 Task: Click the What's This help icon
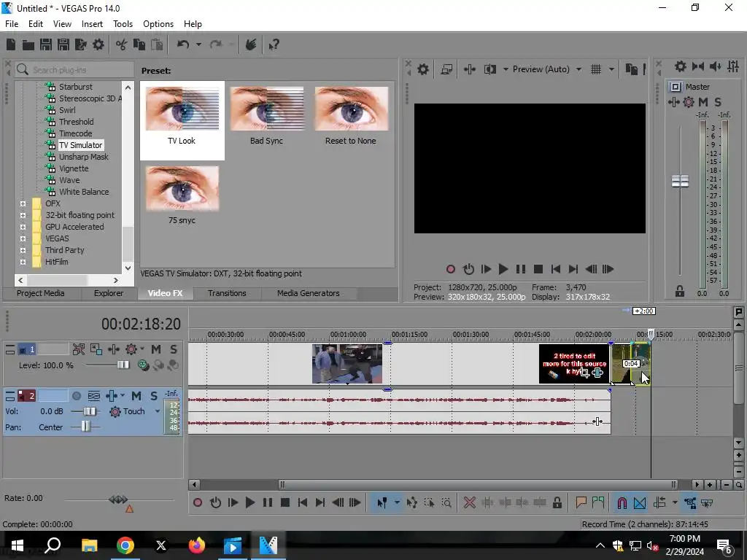[274, 44]
